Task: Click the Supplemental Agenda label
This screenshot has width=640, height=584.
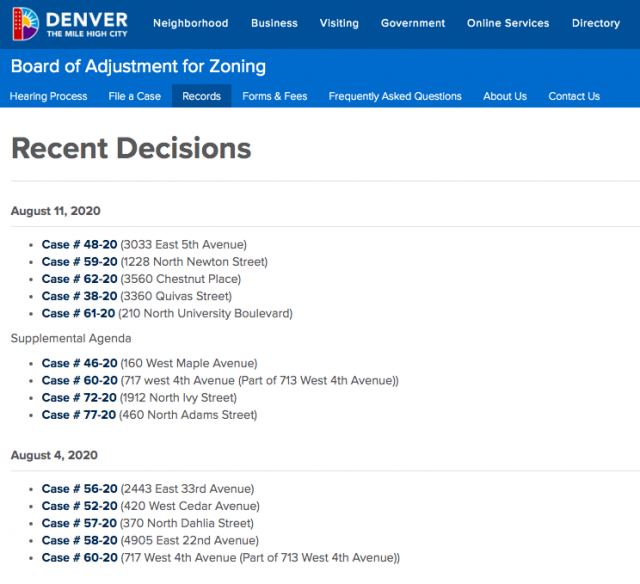Action: click(x=71, y=338)
